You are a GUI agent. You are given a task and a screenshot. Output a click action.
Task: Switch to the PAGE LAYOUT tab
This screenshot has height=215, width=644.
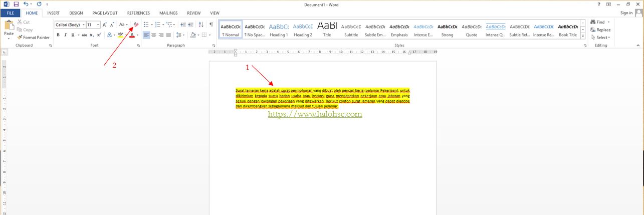tap(104, 13)
